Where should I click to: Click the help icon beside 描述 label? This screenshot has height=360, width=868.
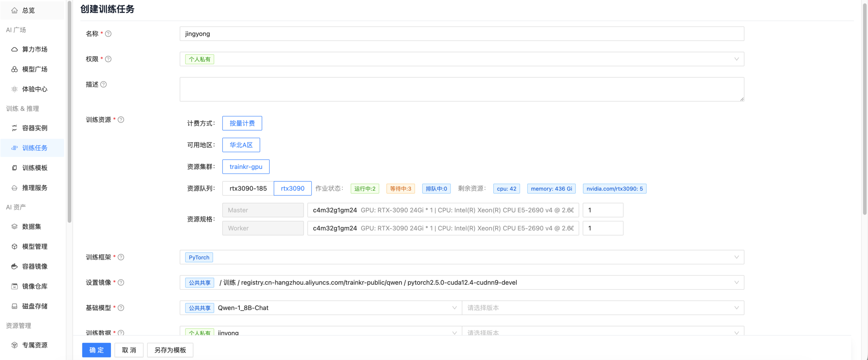[103, 84]
